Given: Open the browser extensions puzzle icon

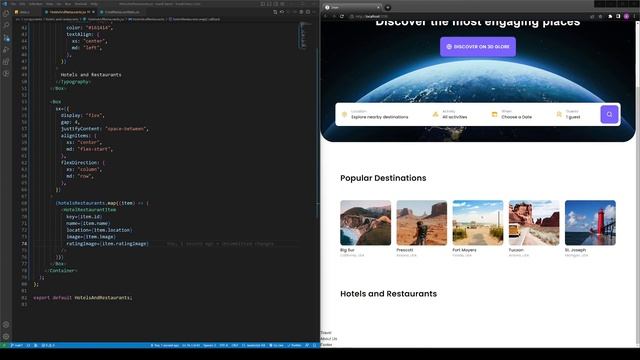Looking at the screenshot, I should point(610,16).
